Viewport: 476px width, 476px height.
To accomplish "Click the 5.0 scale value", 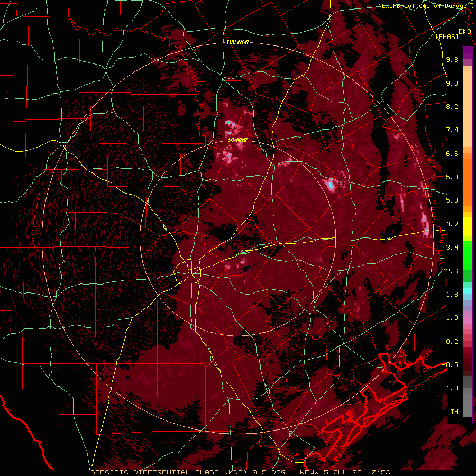I will click(x=452, y=200).
